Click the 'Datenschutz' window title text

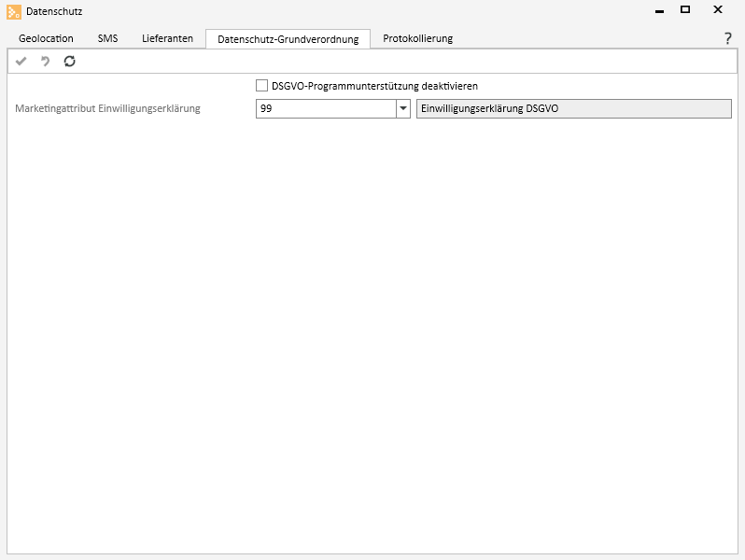[x=54, y=11]
